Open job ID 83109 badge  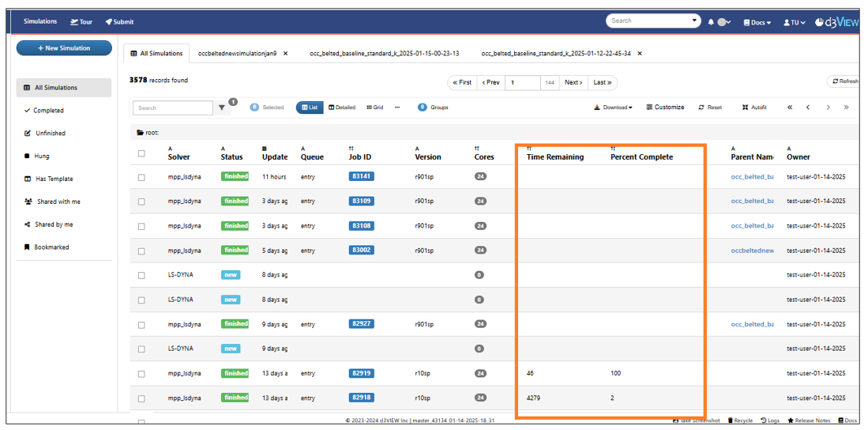[x=362, y=202]
